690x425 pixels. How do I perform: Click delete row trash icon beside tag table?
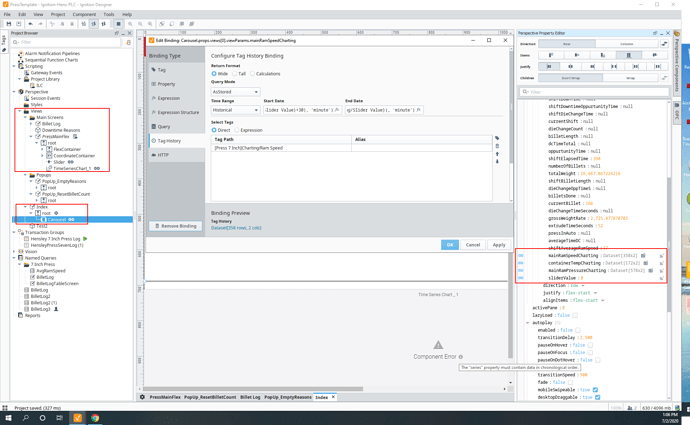[497, 146]
